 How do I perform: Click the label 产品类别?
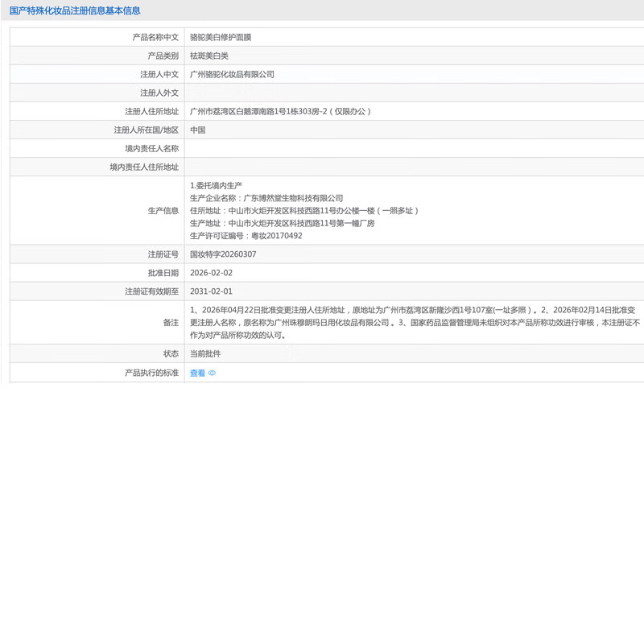[x=163, y=56]
